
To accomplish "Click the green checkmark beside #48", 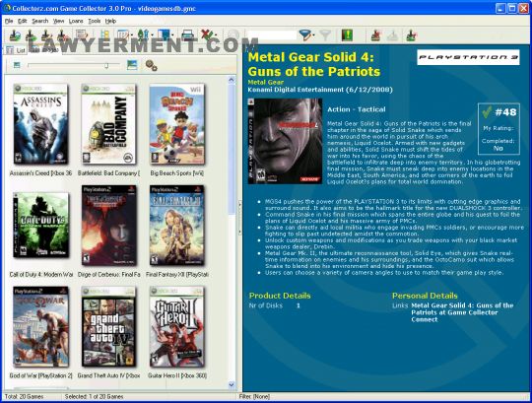I will [487, 111].
